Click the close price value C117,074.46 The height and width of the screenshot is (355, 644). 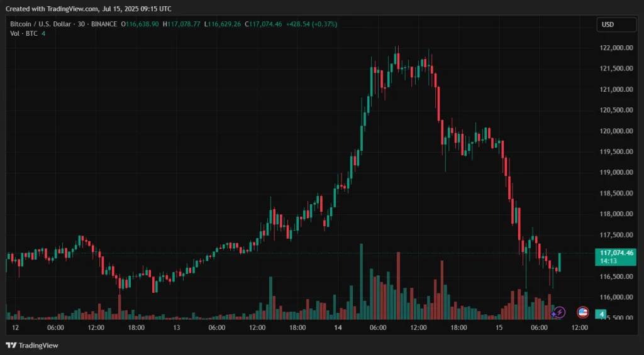point(264,24)
